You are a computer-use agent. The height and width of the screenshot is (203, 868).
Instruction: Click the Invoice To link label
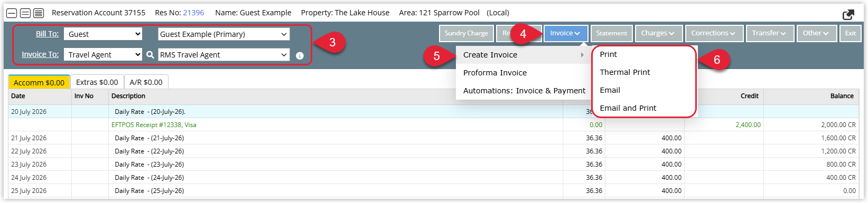point(40,54)
